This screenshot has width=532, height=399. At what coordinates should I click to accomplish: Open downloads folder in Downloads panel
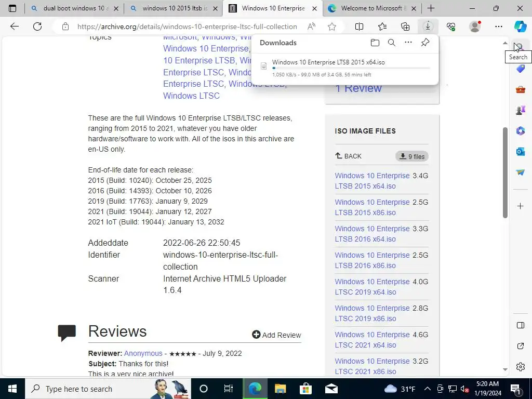pos(375,43)
